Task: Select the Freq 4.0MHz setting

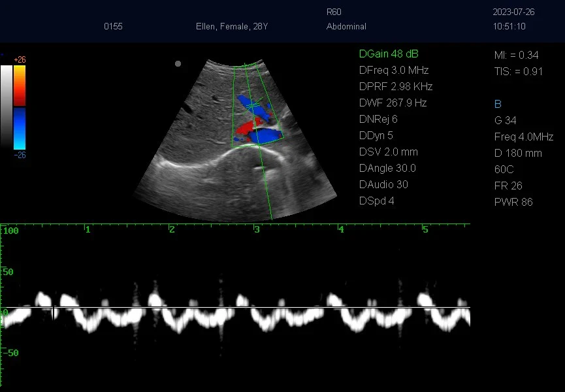Action: point(524,137)
